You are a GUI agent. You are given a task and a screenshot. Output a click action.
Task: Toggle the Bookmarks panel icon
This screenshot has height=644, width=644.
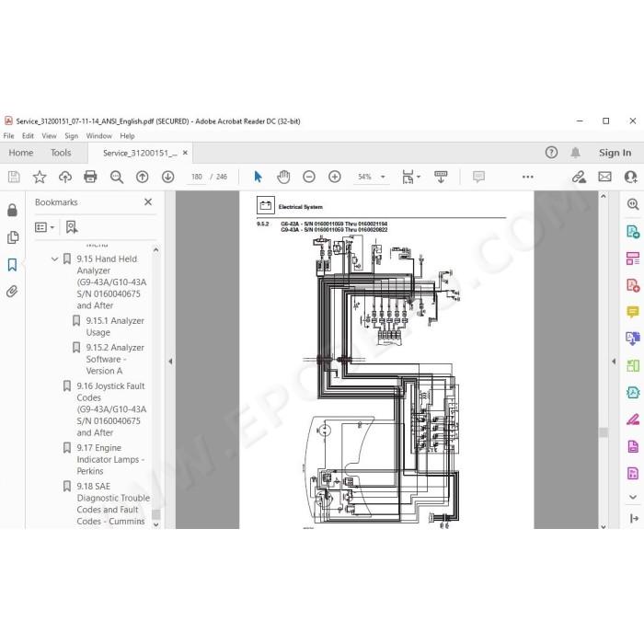12,265
